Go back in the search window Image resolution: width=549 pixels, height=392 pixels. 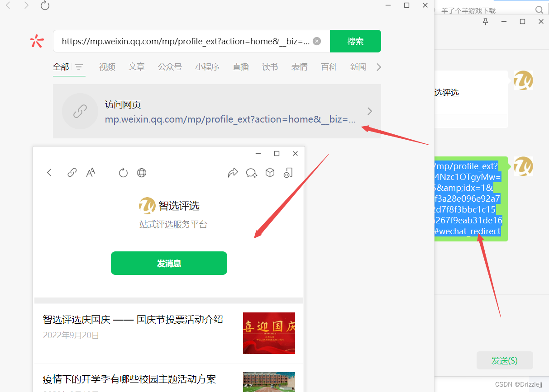click(x=8, y=5)
